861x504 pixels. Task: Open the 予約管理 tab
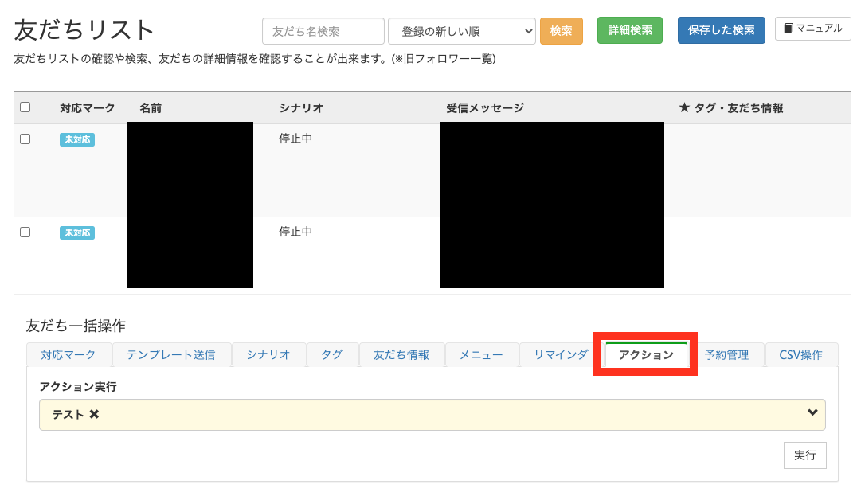coord(726,355)
